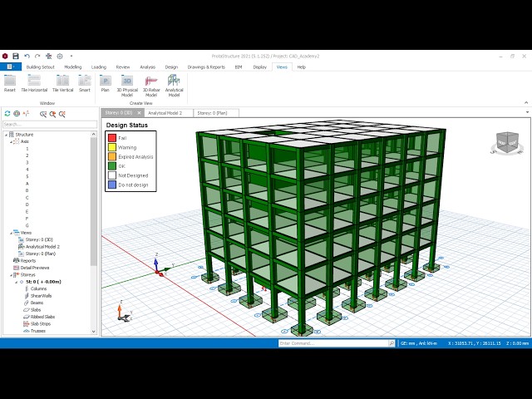Tile windows horizontally
Screen dimensions: 532x399
[x=34, y=83]
